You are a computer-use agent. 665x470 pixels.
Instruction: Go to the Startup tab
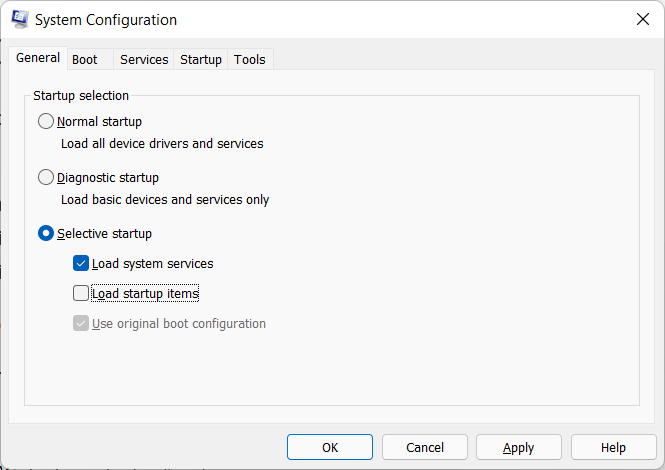201,59
